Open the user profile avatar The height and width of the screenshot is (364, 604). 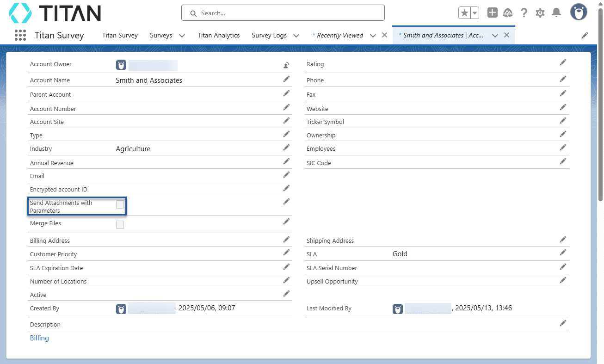click(579, 12)
